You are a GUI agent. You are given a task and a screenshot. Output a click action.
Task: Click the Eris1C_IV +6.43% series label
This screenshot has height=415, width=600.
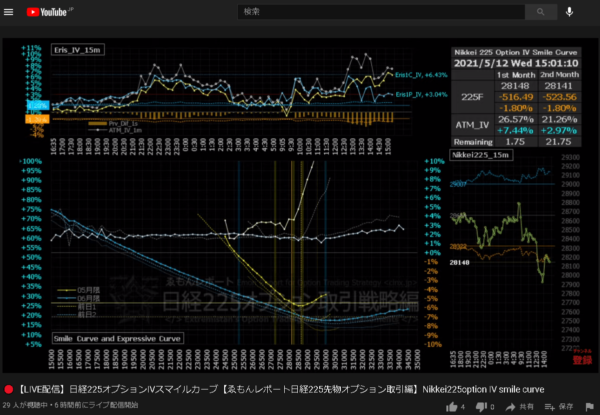[421, 75]
